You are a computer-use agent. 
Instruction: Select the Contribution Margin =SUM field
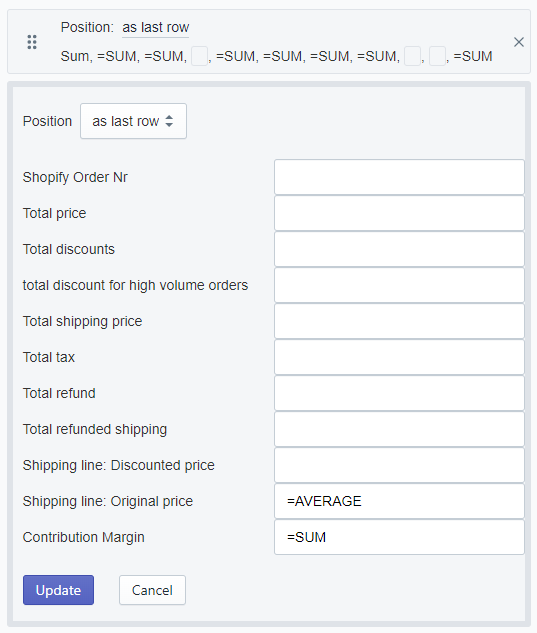coord(399,537)
